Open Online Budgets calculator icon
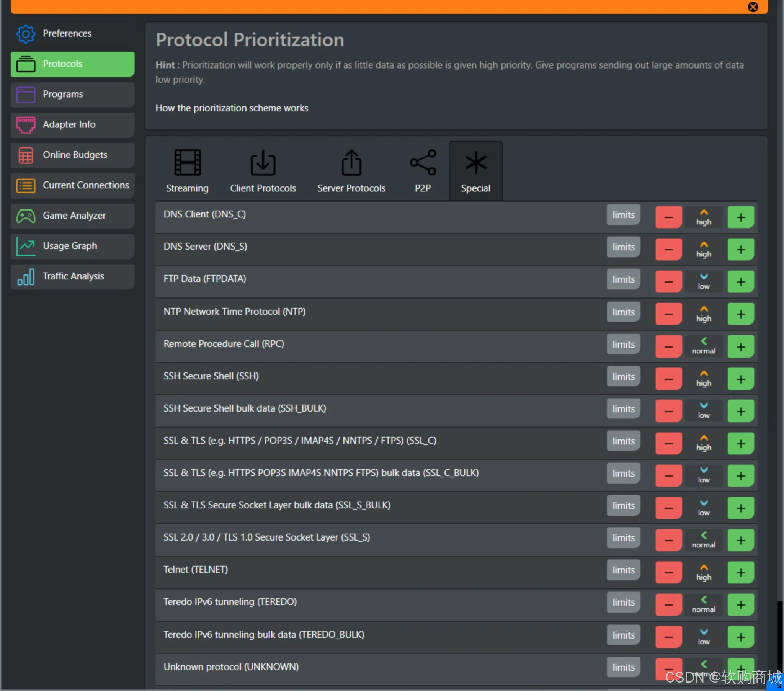Image resolution: width=784 pixels, height=691 pixels. click(x=25, y=155)
